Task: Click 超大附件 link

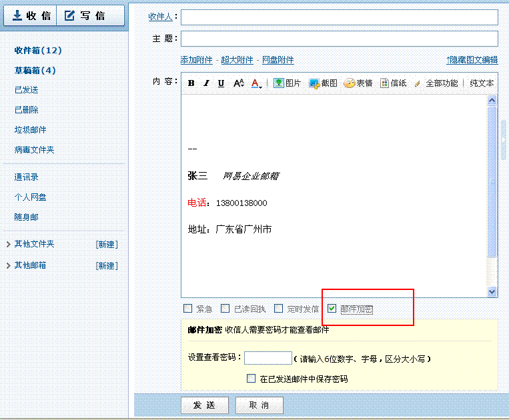Action: point(237,60)
